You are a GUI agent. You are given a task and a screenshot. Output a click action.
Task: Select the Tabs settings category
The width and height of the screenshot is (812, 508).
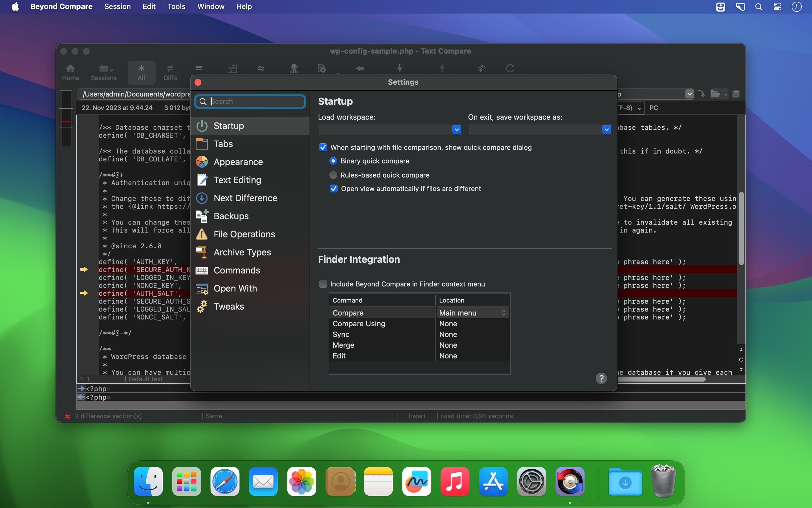(x=250, y=144)
